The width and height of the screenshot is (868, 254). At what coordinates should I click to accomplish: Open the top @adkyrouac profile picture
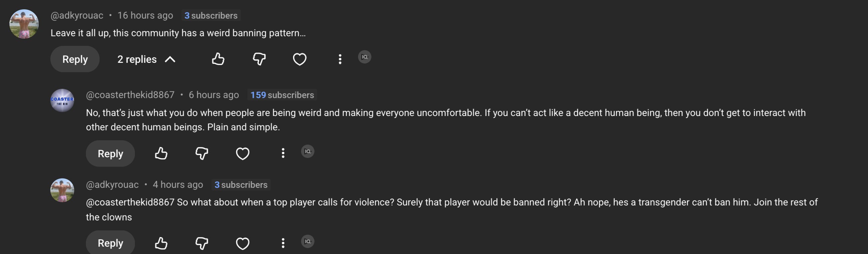[24, 24]
